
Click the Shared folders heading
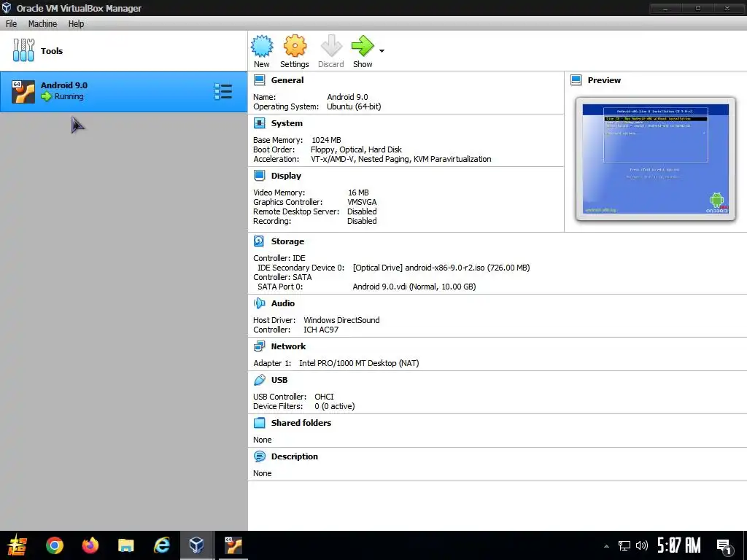click(x=301, y=423)
